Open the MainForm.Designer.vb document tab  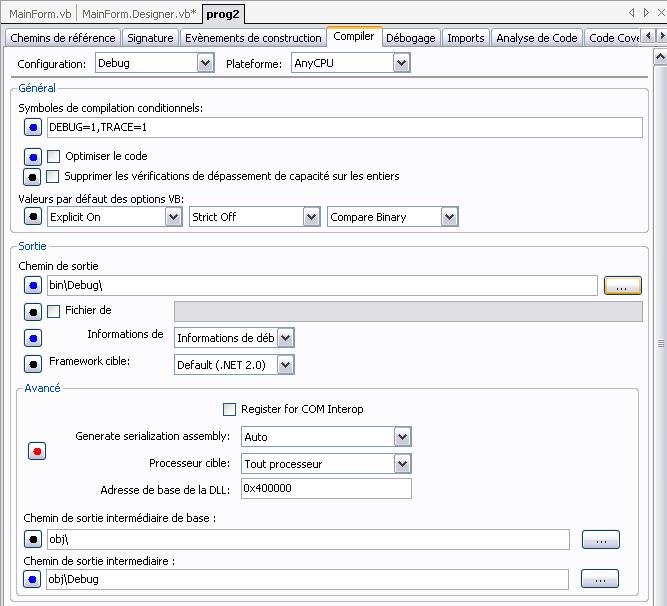point(138,14)
